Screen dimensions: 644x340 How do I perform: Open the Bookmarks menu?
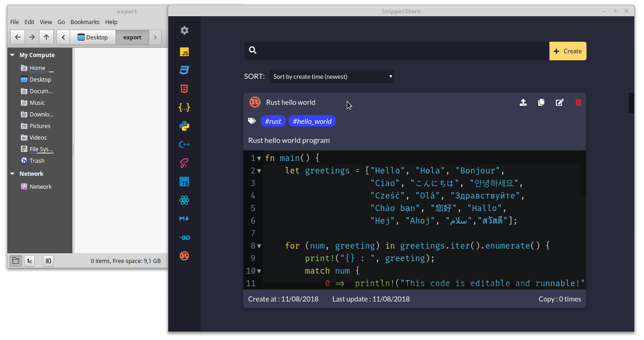[x=85, y=22]
